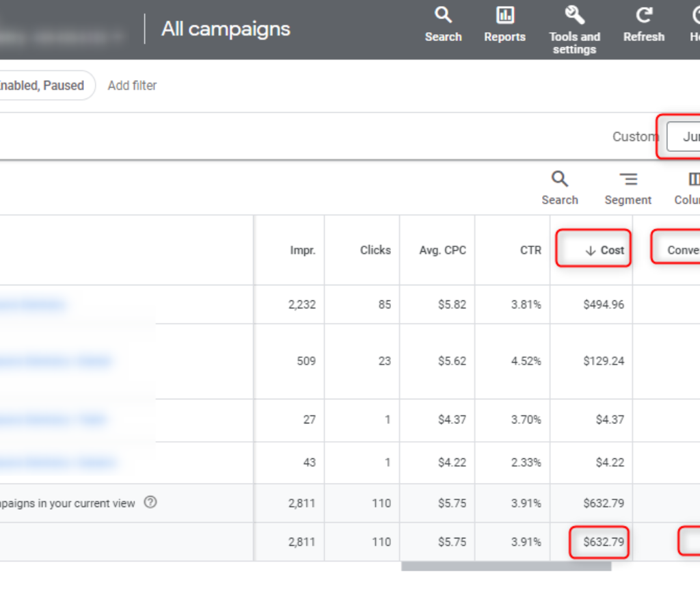
Task: Click the Add filter field
Action: click(x=132, y=86)
